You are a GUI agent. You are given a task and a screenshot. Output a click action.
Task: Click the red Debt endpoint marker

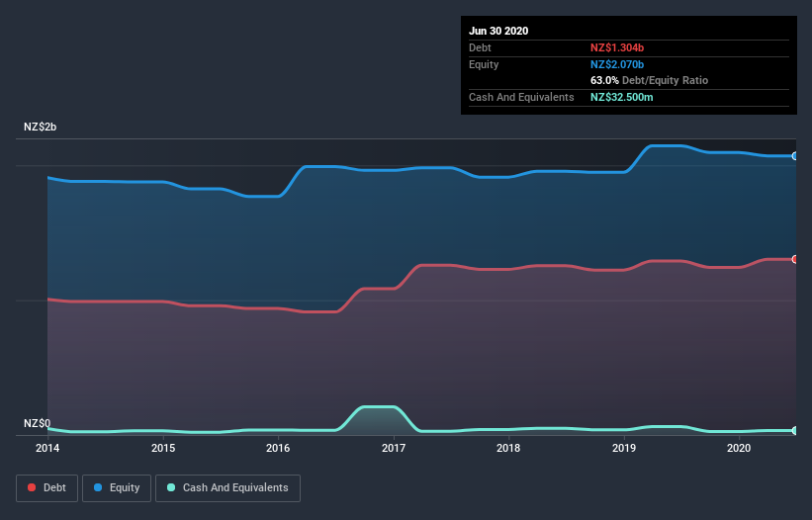pyautogui.click(x=795, y=259)
